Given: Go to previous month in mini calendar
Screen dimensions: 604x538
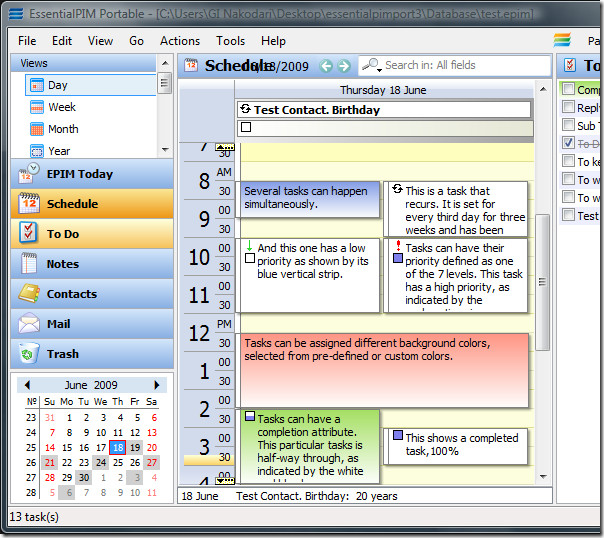Looking at the screenshot, I should [x=27, y=385].
